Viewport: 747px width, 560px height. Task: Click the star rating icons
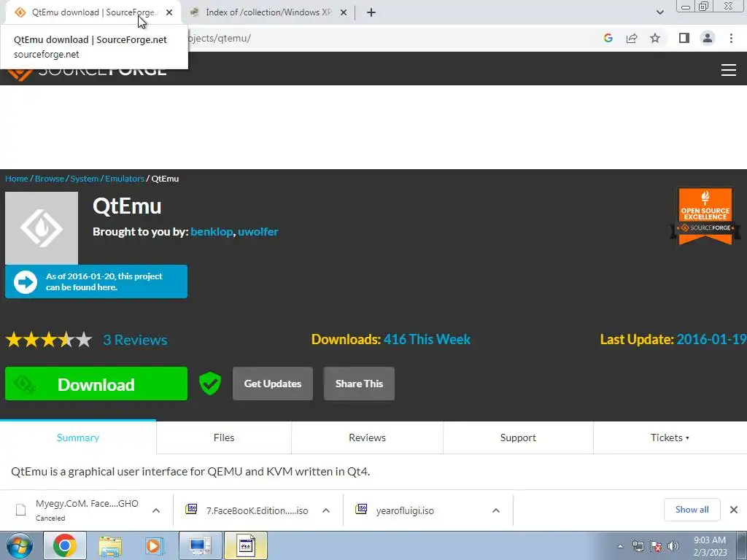(x=49, y=340)
